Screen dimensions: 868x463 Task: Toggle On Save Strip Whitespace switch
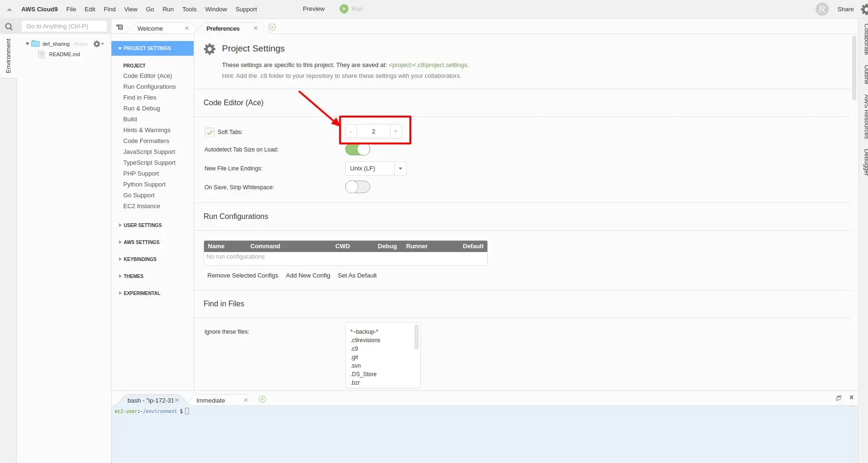(x=357, y=187)
